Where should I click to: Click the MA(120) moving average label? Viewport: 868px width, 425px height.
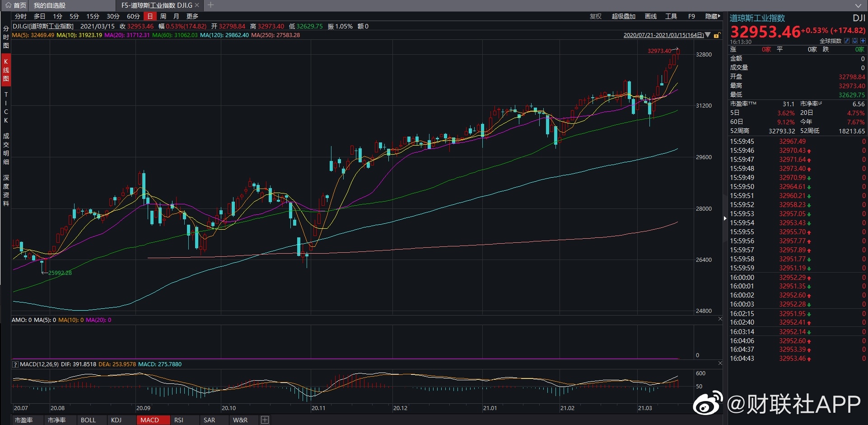224,35
